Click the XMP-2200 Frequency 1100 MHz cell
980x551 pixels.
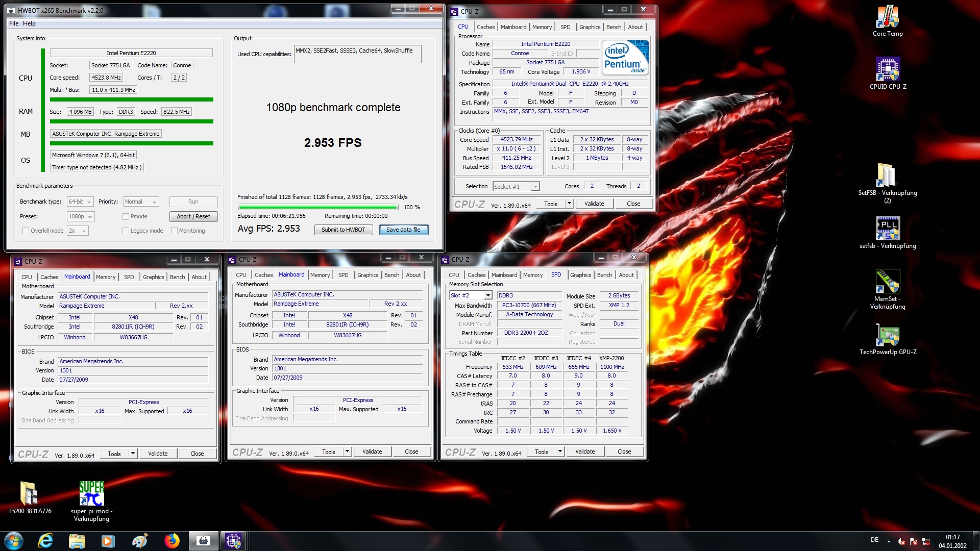[611, 367]
